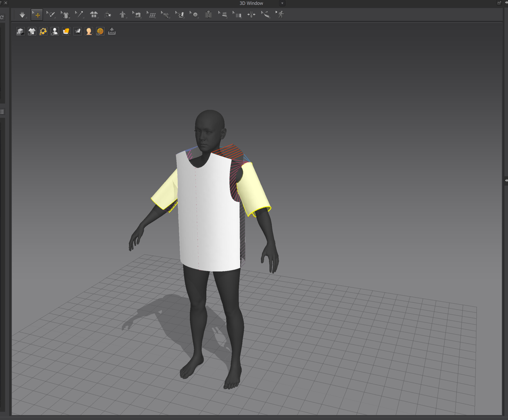Select the Select/Move tool with crosshair
Viewport: 508px width, 420px height.
(x=37, y=15)
